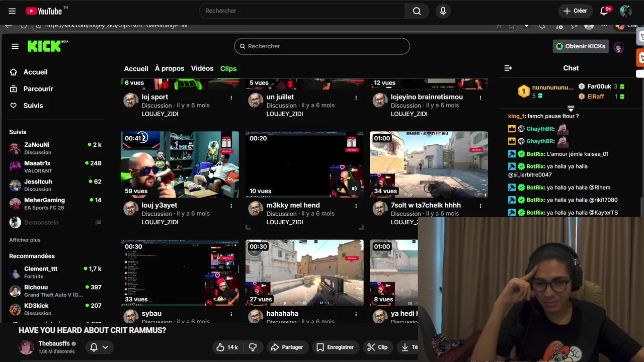Open options menu for loj sport clip
Screen dimensions: 644x362
[x=231, y=98]
